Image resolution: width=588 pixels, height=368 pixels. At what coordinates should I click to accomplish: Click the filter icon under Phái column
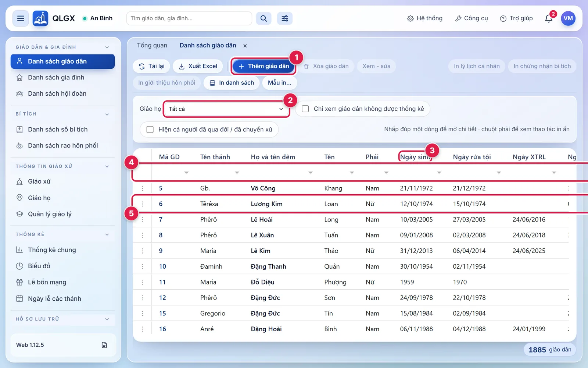[386, 172]
